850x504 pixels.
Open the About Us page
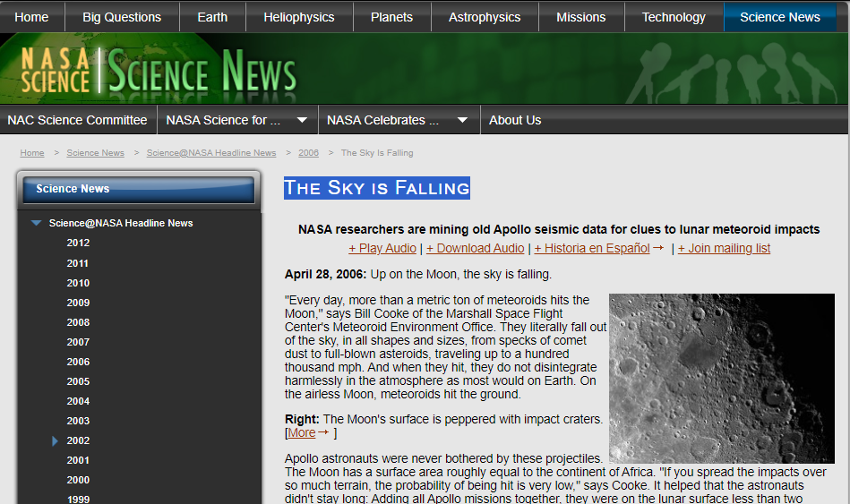coord(515,120)
